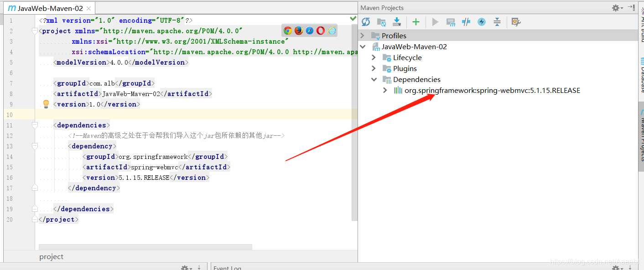Run Maven build play icon

click(435, 22)
